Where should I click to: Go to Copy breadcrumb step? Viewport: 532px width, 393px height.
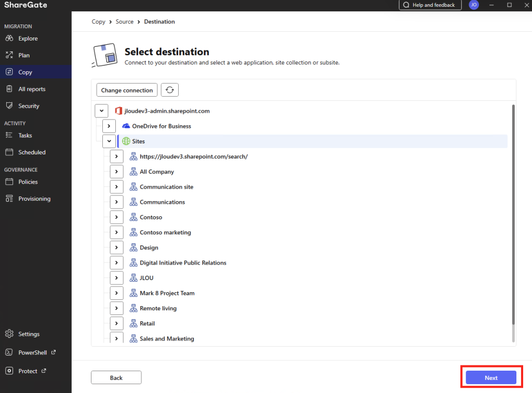(x=98, y=21)
